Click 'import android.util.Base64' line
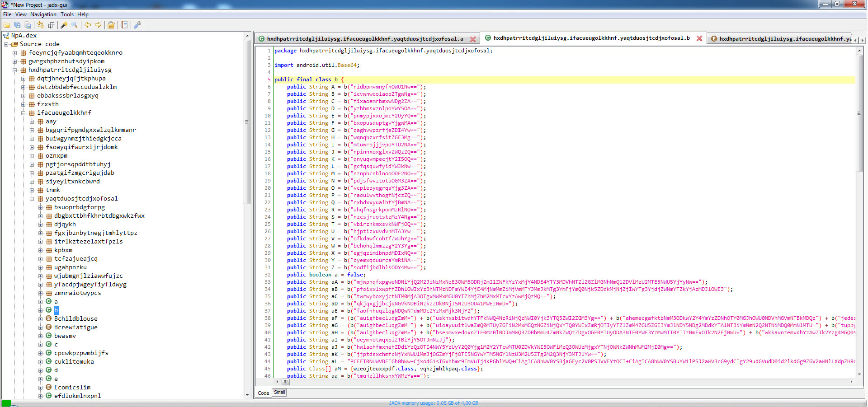The width and height of the screenshot is (868, 407). (317, 65)
